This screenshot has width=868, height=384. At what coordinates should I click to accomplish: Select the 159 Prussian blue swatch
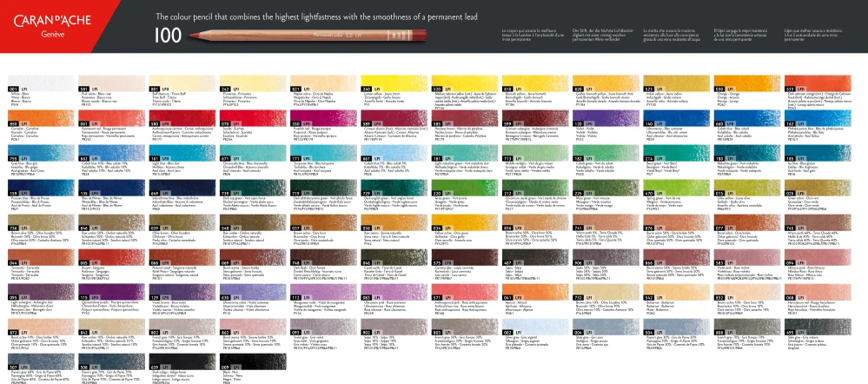tap(41, 188)
